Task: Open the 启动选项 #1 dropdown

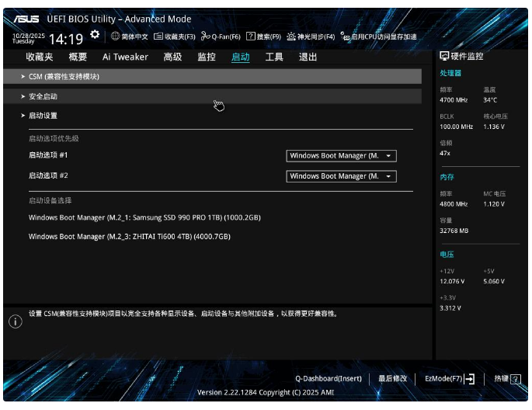Action: 341,156
